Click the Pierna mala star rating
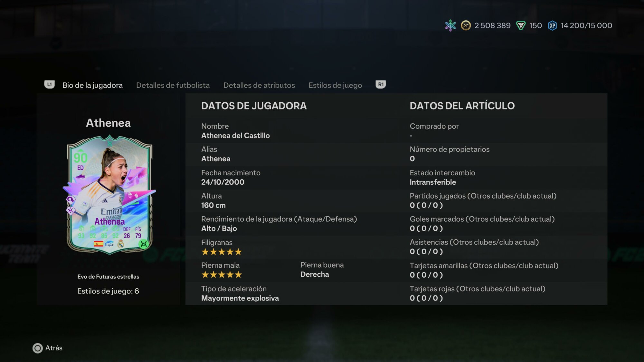 tap(222, 275)
